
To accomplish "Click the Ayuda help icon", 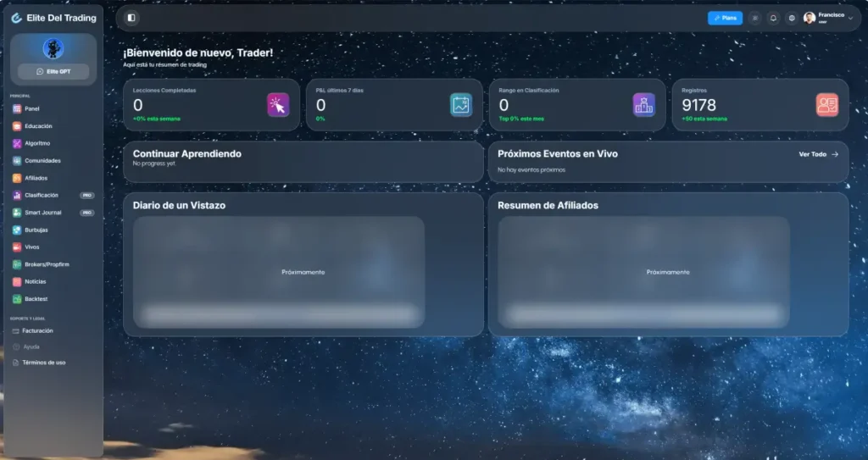I will 15,347.
